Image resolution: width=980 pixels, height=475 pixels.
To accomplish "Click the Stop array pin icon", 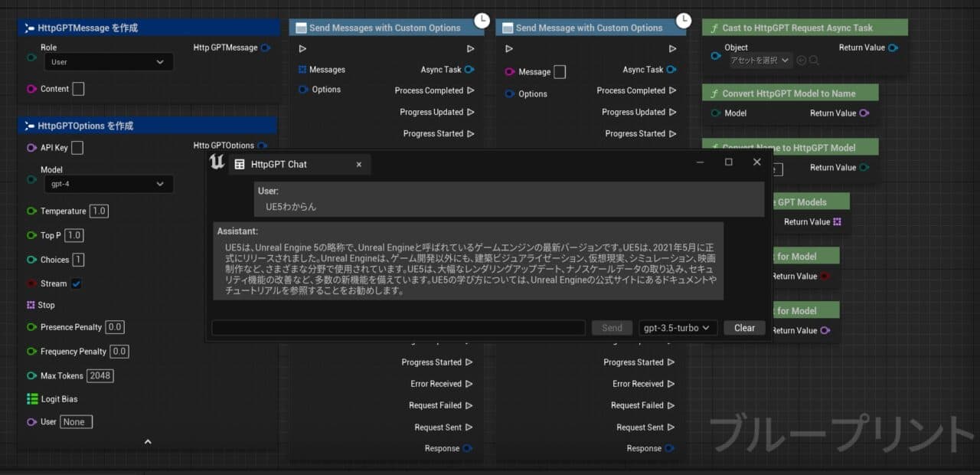I will (31, 305).
